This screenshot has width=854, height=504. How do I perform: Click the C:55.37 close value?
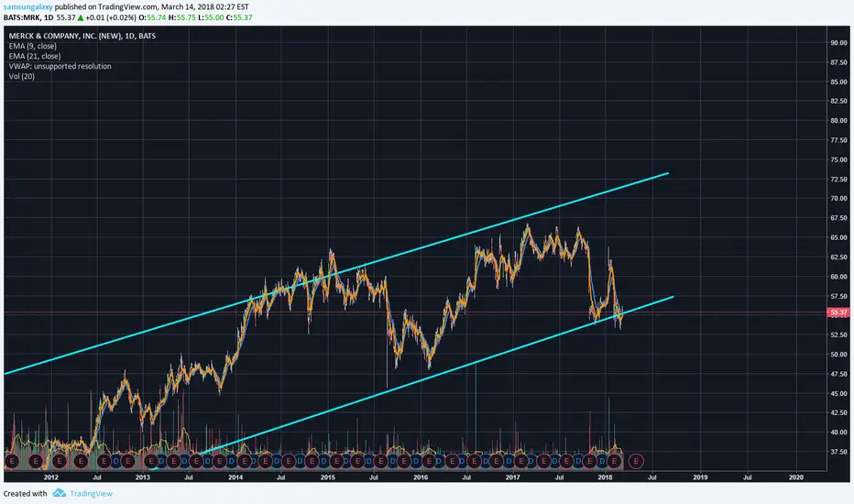click(x=239, y=17)
